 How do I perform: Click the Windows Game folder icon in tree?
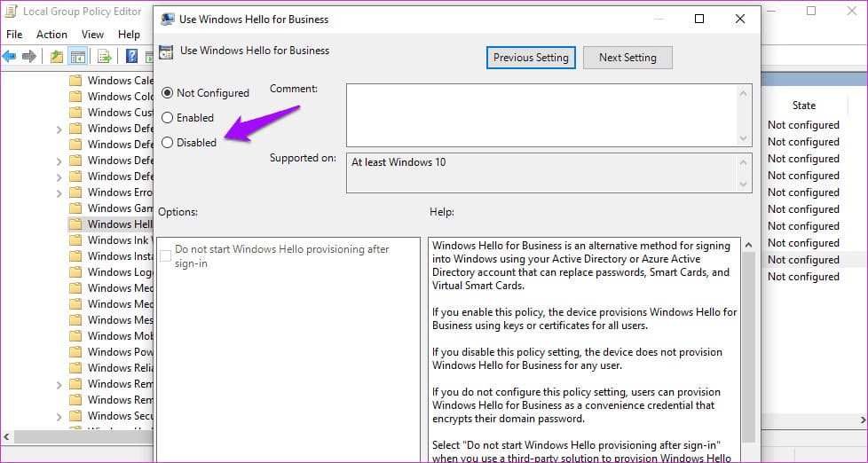[x=75, y=208]
